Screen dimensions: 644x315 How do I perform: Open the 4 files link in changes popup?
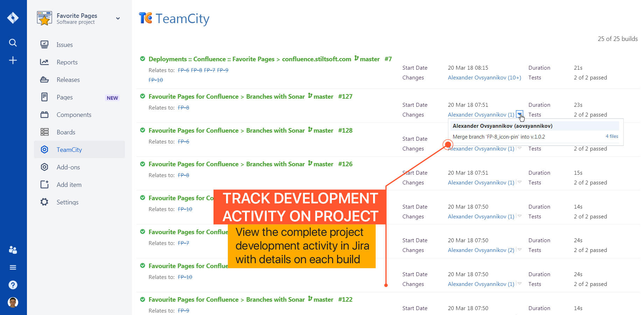pos(612,136)
